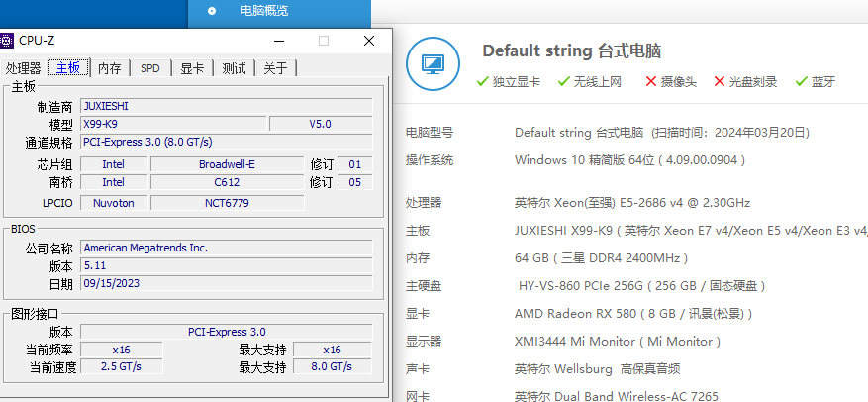
Task: Open the SPD tab
Action: pyautogui.click(x=150, y=68)
